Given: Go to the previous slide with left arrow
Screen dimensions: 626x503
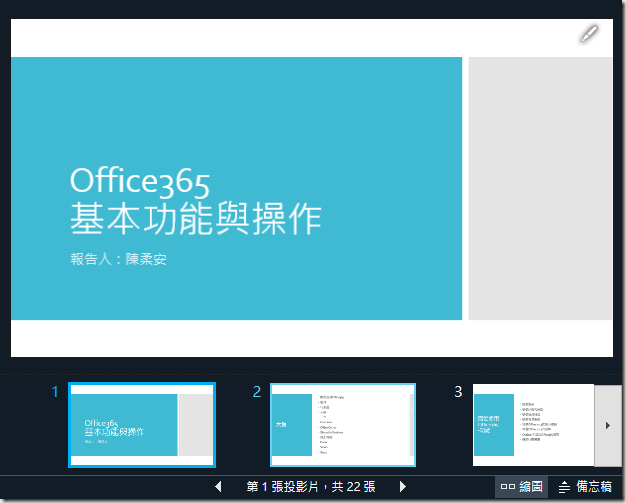Looking at the screenshot, I should coord(219,487).
